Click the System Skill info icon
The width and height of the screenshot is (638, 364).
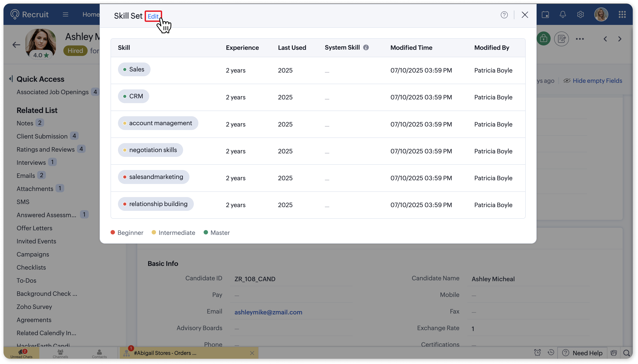click(366, 47)
